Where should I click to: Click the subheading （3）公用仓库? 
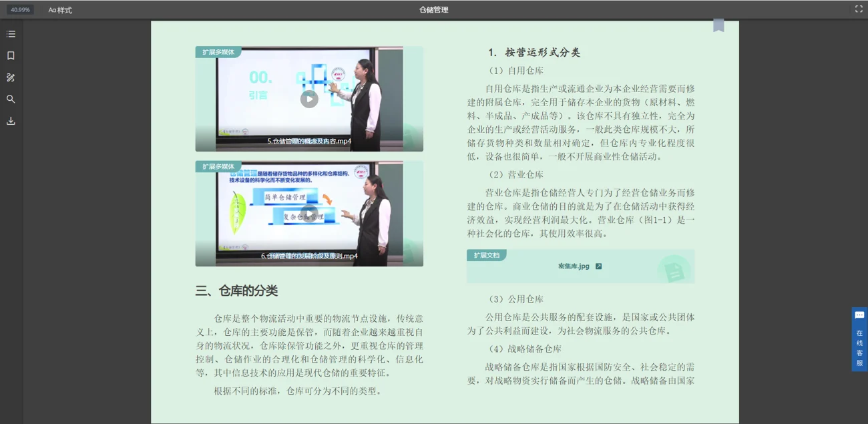(516, 299)
